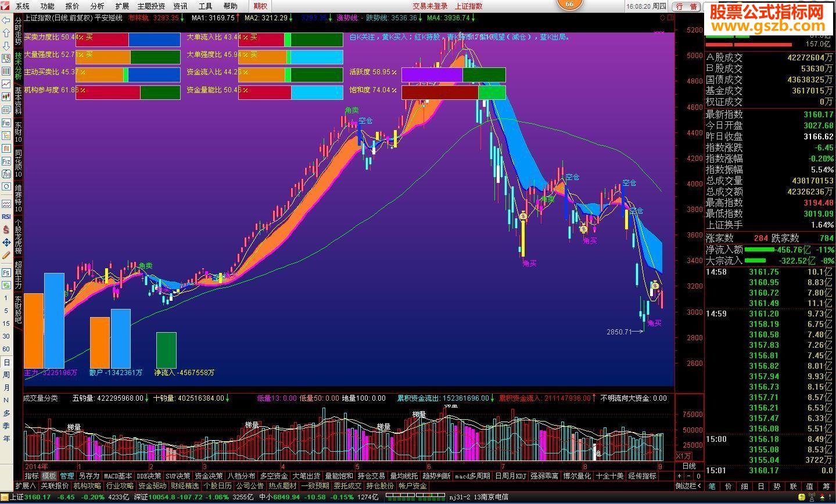
Task: Click the plus zoom button beside 日线
Action: [x=679, y=476]
